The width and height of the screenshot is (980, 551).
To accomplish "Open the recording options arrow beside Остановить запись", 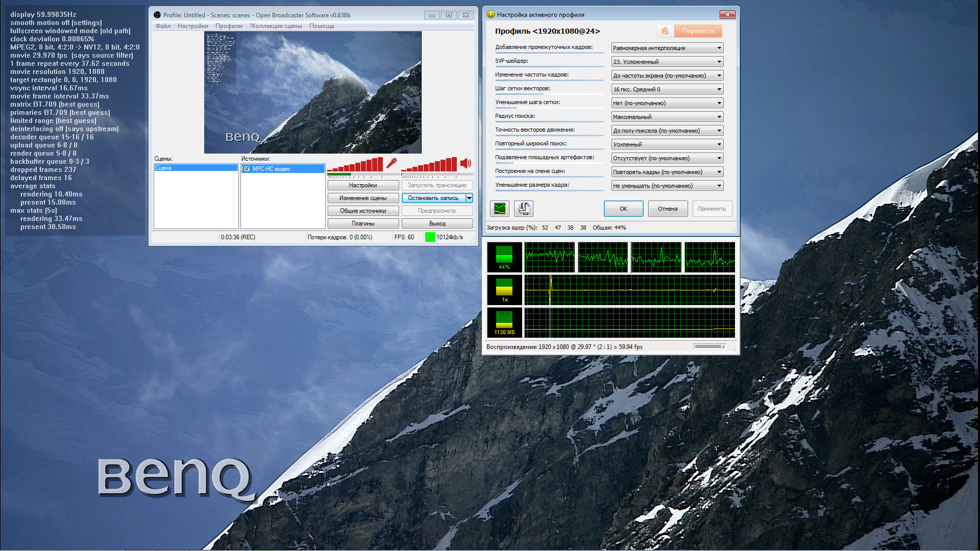I will pyautogui.click(x=469, y=198).
